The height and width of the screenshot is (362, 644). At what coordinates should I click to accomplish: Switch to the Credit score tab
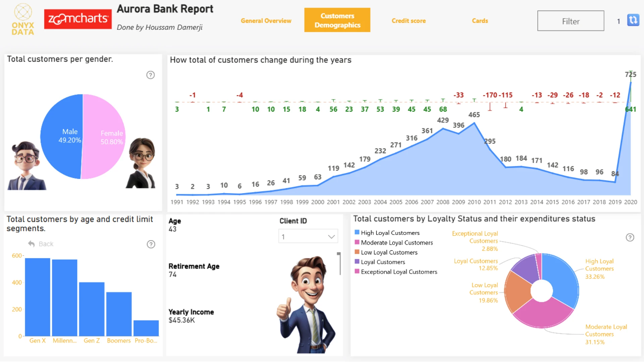tap(409, 21)
